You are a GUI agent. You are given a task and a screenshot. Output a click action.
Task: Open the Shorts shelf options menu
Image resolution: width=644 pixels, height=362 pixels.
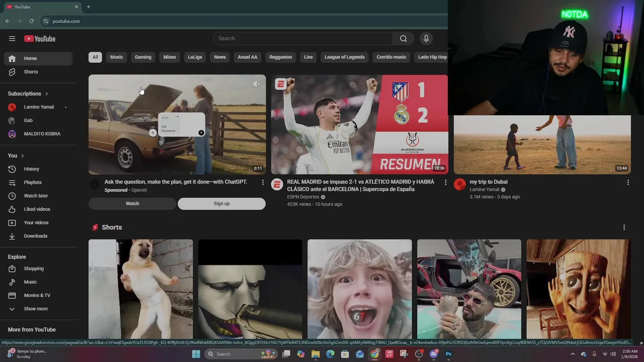[x=624, y=227]
